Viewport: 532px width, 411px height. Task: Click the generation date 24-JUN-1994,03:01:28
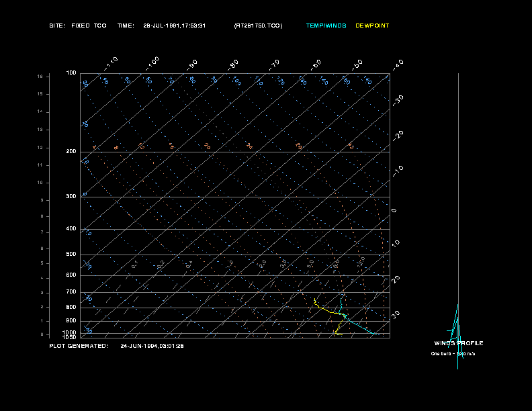click(x=152, y=346)
